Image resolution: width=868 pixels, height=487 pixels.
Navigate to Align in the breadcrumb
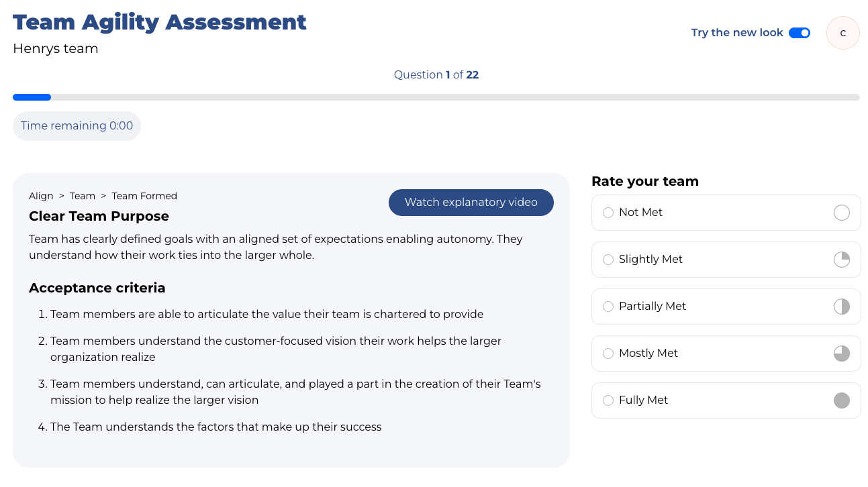[41, 196]
